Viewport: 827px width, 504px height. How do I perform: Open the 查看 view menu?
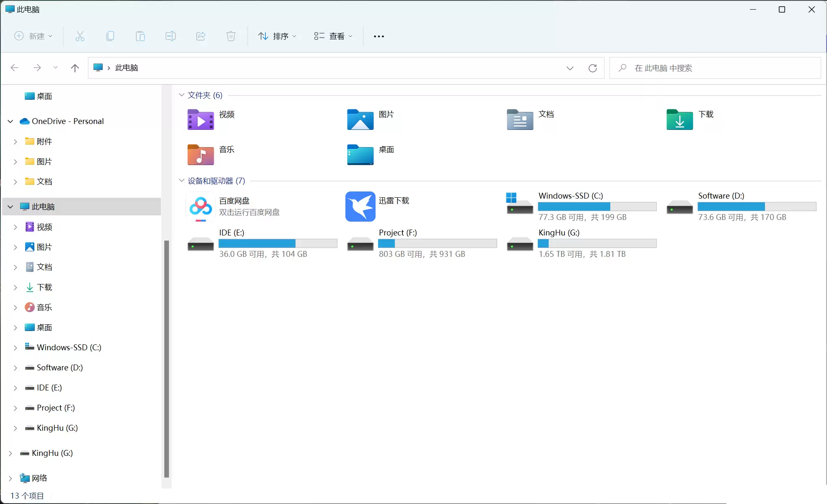point(333,36)
